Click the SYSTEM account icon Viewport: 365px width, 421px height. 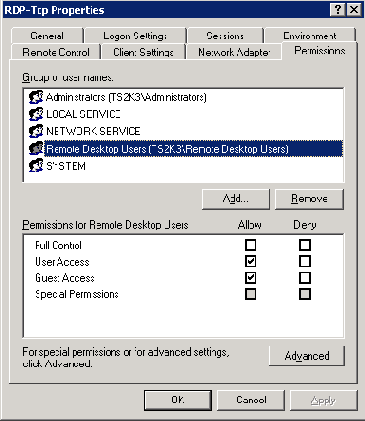36,166
